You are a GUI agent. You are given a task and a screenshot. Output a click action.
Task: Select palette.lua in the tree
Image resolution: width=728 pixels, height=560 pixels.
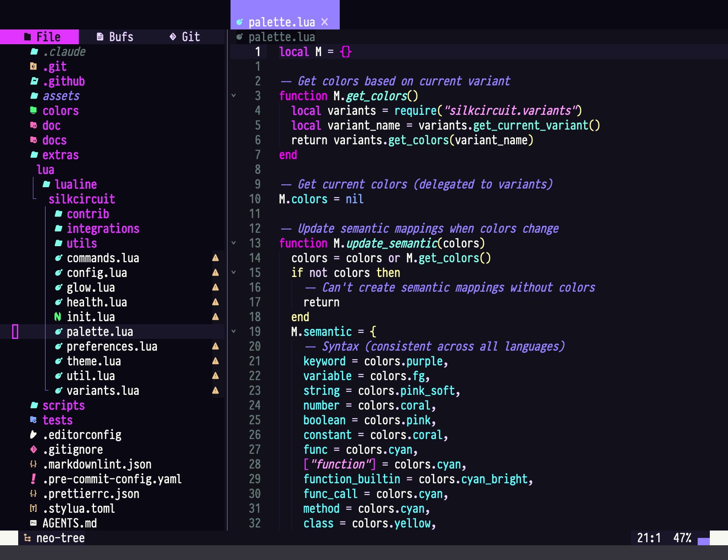(100, 332)
